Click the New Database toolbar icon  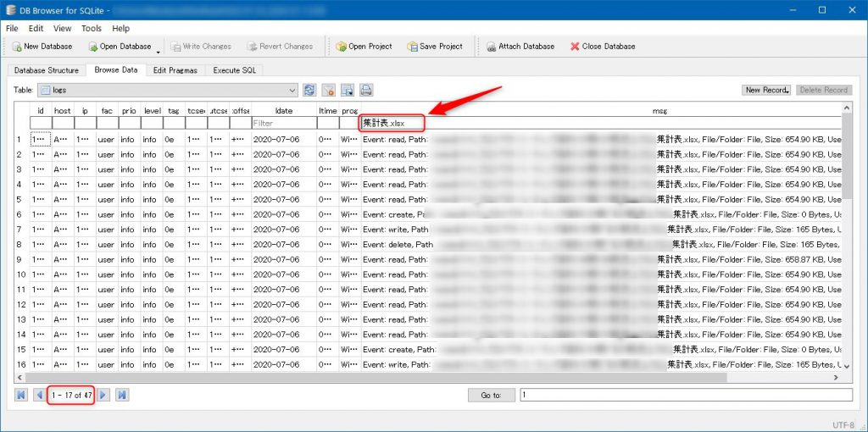coord(18,47)
